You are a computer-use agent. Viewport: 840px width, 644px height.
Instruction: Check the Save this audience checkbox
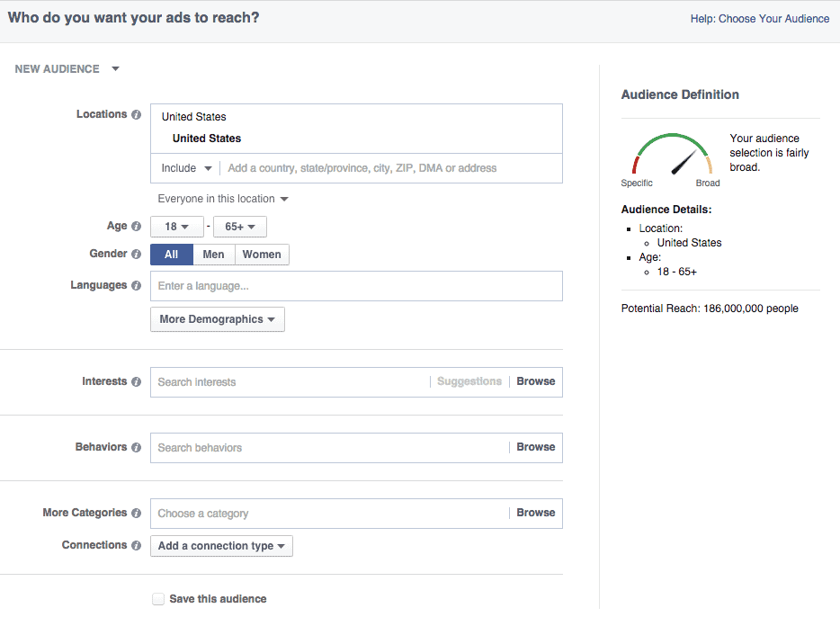tap(158, 599)
